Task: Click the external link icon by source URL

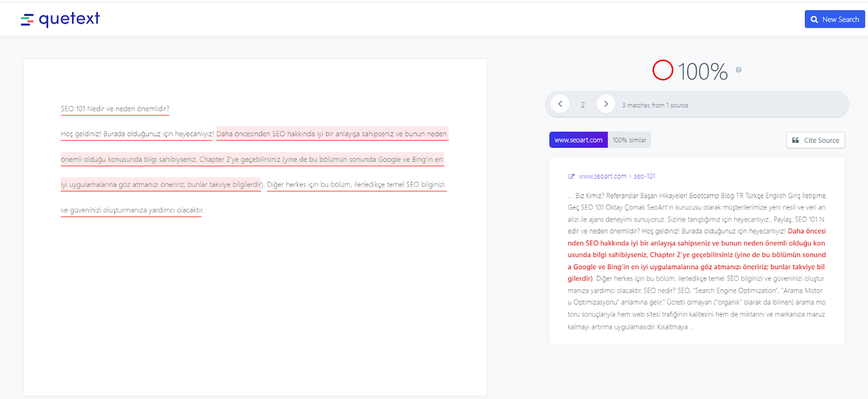Action: (571, 176)
